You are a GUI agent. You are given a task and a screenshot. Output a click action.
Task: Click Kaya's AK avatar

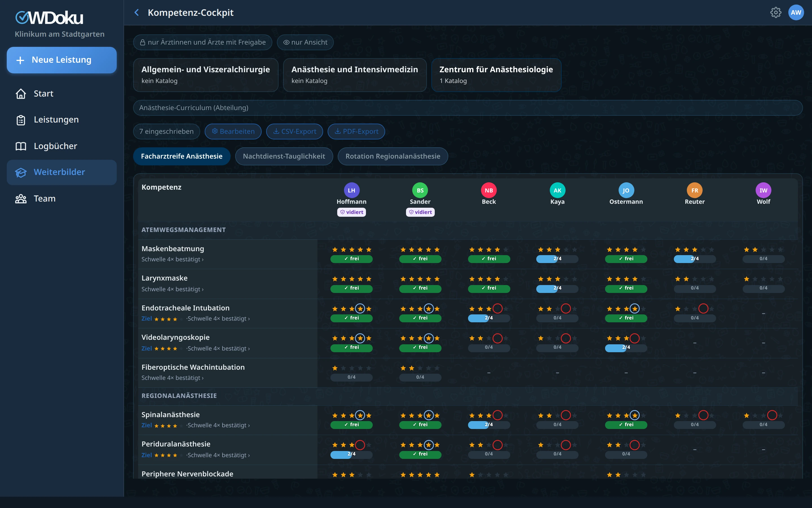click(x=557, y=190)
